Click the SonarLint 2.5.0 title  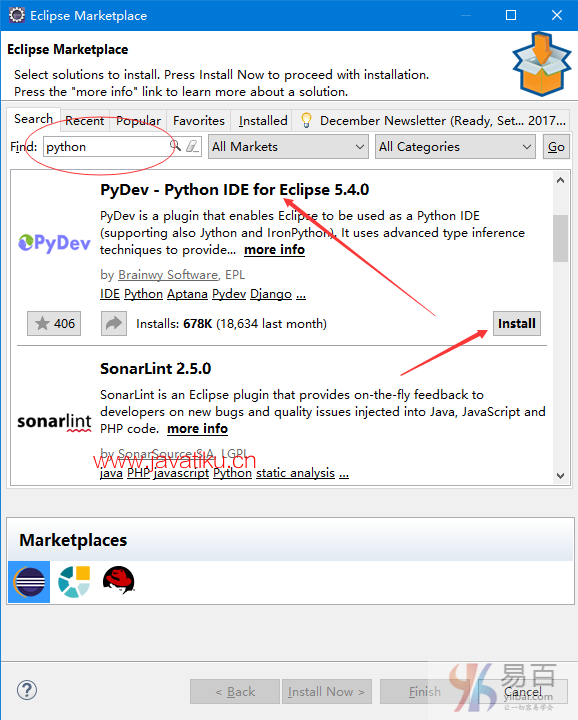point(156,369)
